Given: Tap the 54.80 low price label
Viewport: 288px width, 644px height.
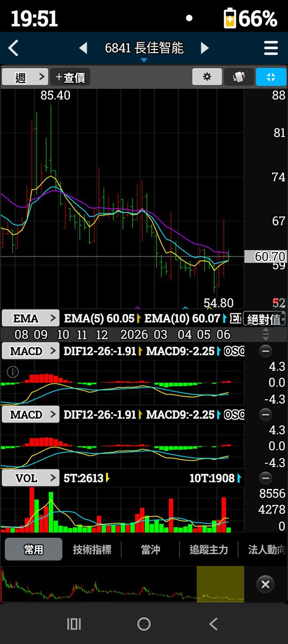Looking at the screenshot, I should tap(219, 302).
